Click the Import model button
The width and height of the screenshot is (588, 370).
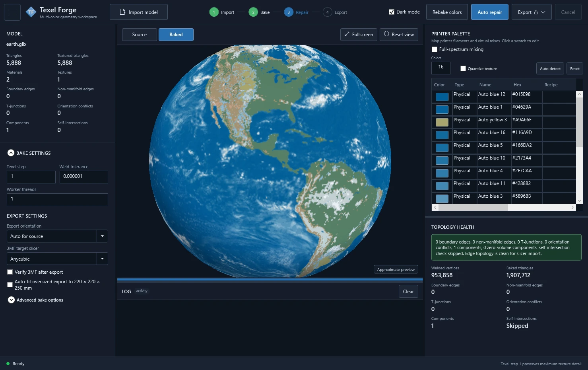tap(139, 12)
